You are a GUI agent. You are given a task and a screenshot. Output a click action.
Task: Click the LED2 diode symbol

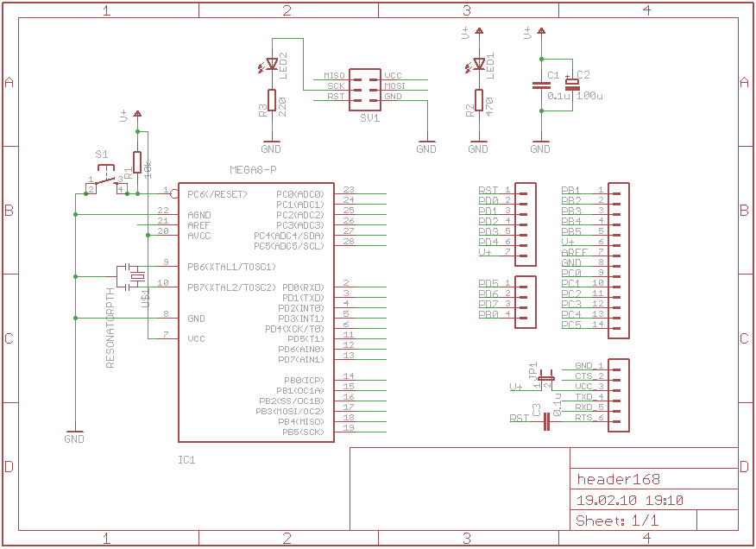pyautogui.click(x=272, y=64)
